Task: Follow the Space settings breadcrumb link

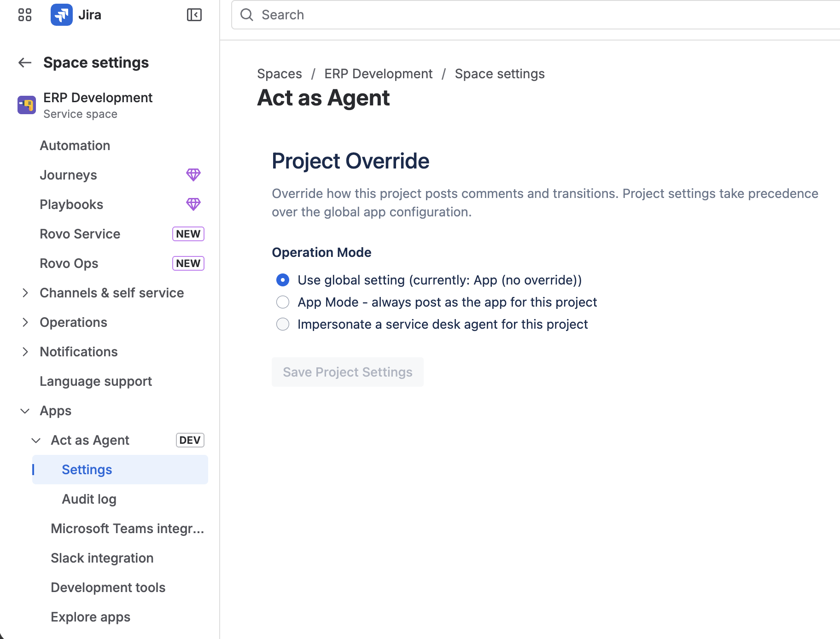Action: tap(500, 74)
